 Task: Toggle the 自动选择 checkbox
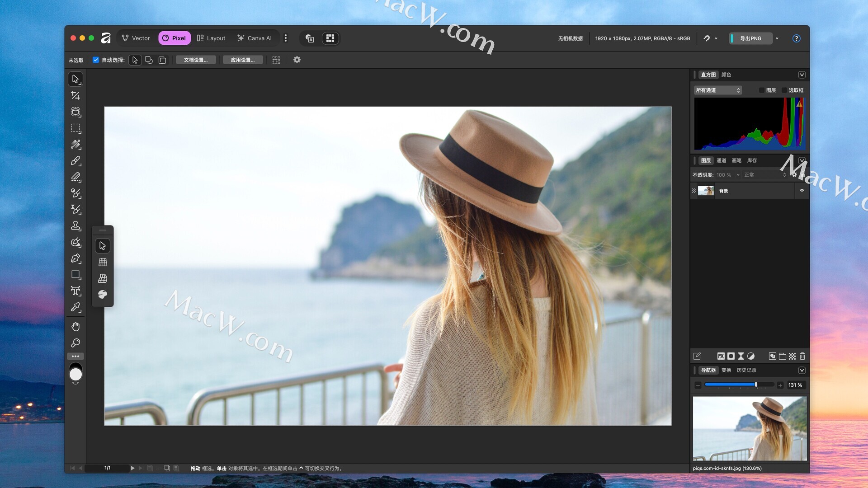click(96, 60)
